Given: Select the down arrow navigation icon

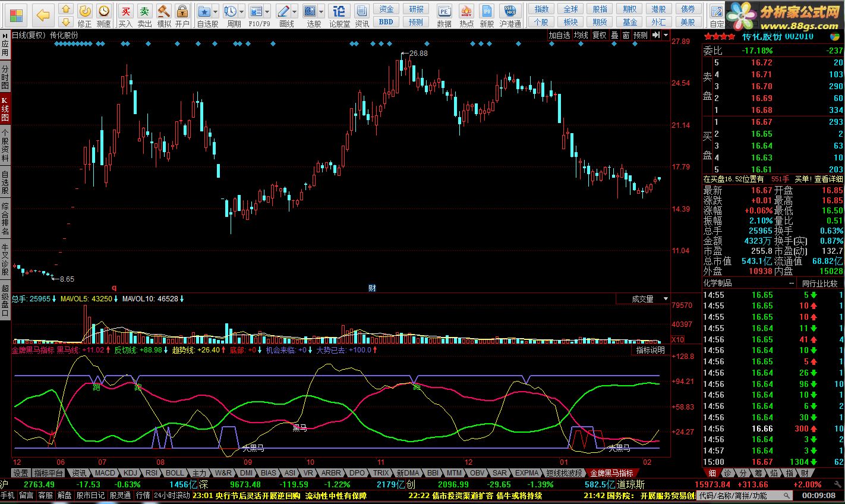Looking at the screenshot, I should pyautogui.click(x=67, y=21).
